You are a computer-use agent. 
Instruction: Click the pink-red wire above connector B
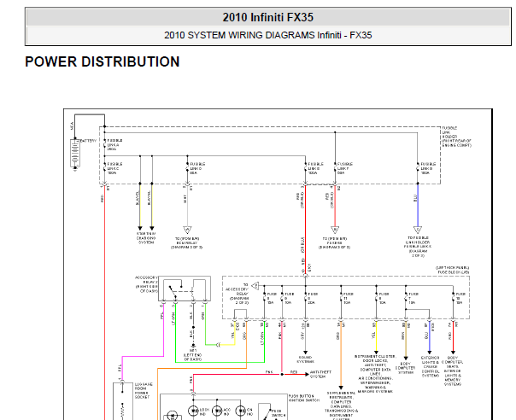pos(335,206)
